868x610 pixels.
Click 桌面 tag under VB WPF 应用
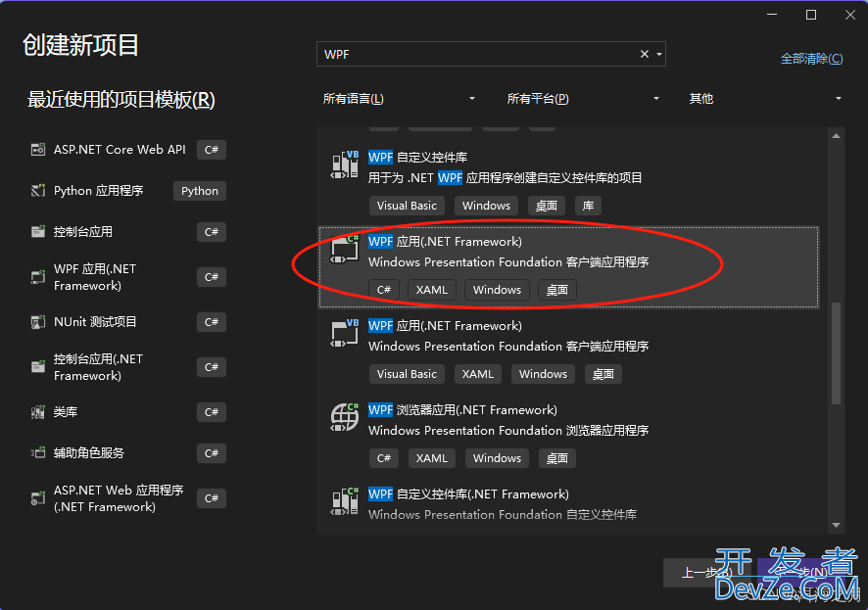(x=603, y=374)
